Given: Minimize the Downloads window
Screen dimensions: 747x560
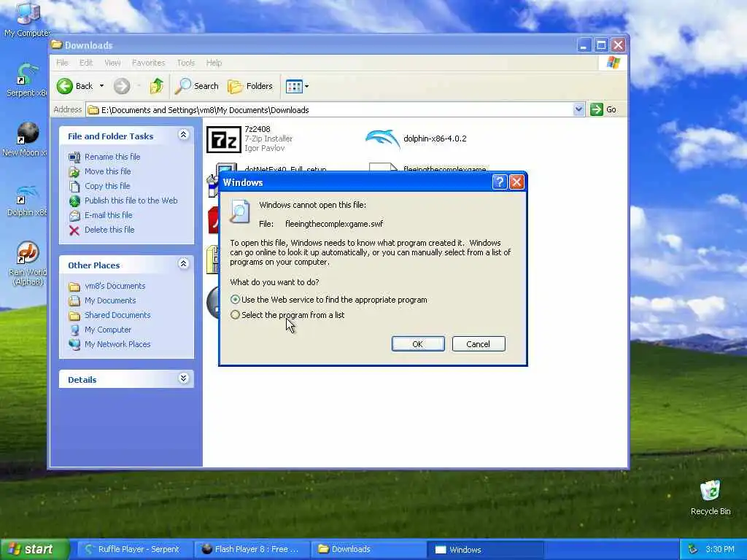Looking at the screenshot, I should [584, 45].
